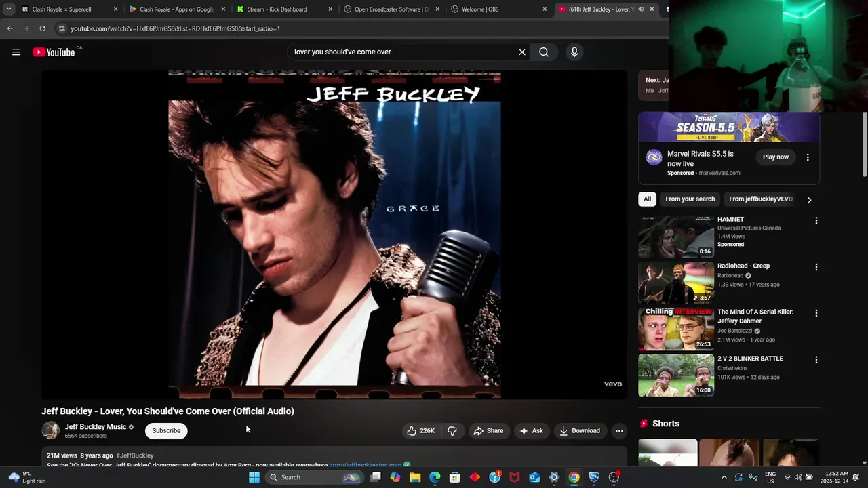Open the jeffbuckleydoc.com link in description

point(365,465)
